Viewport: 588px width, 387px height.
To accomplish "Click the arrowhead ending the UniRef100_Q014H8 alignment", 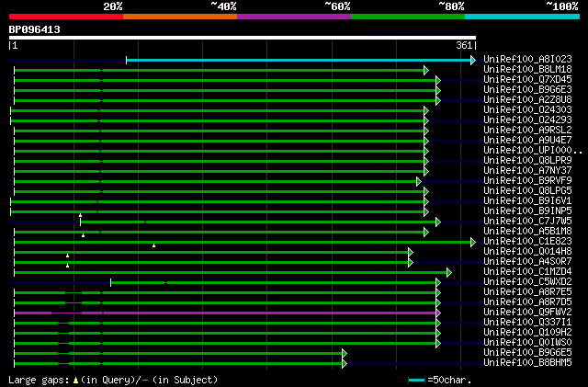I will pyautogui.click(x=411, y=253).
